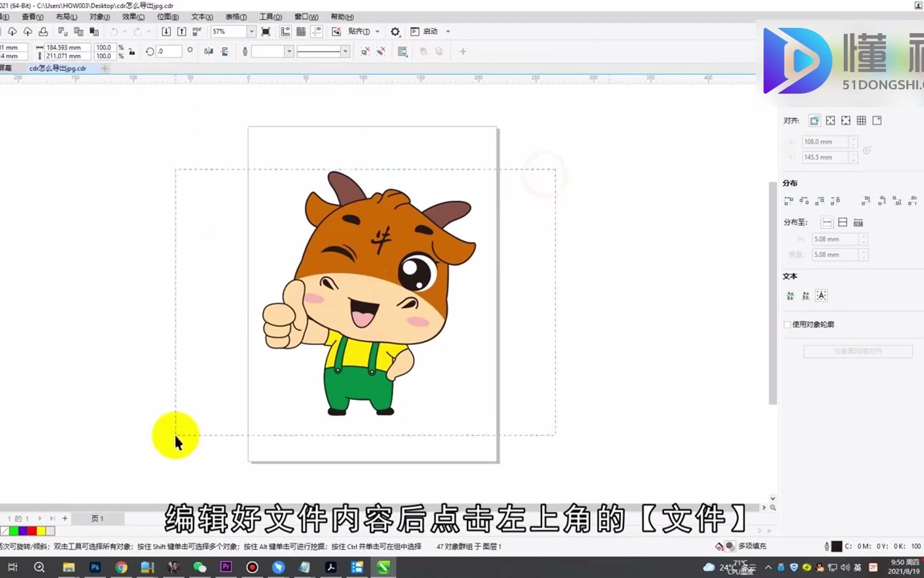Select the 页 1 page tab
Screen dimensions: 924x578
click(97, 519)
